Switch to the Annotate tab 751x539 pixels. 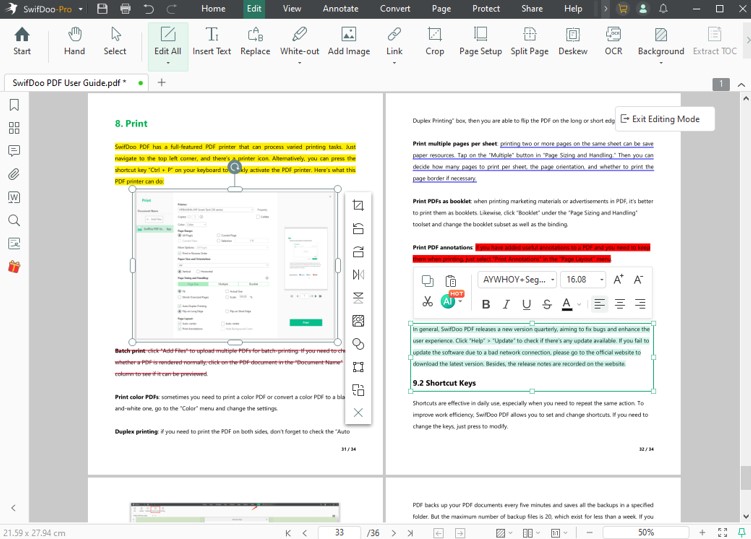(x=340, y=9)
